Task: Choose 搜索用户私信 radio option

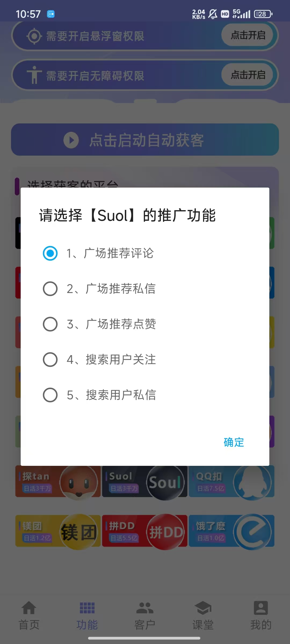Action: tap(50, 395)
